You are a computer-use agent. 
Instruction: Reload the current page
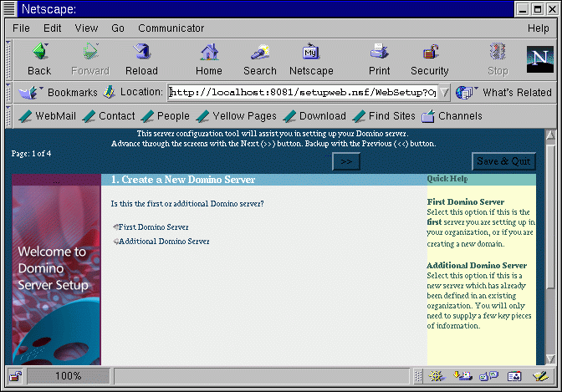[142, 51]
